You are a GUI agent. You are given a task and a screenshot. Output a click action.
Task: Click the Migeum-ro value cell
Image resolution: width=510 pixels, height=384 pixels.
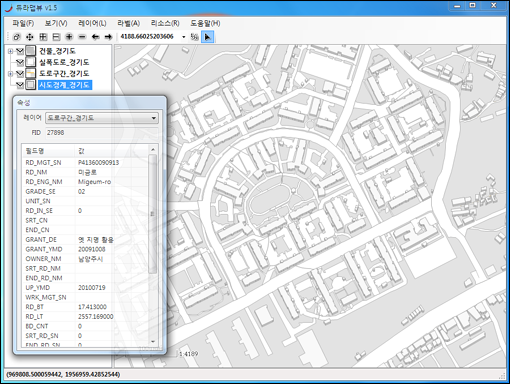pos(94,182)
